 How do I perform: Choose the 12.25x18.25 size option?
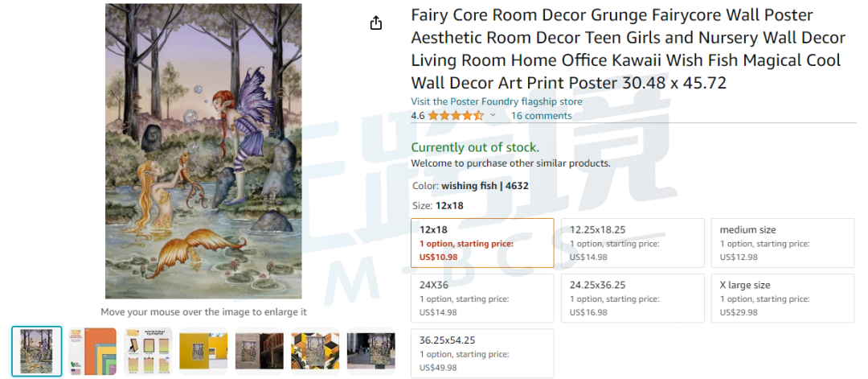click(633, 243)
